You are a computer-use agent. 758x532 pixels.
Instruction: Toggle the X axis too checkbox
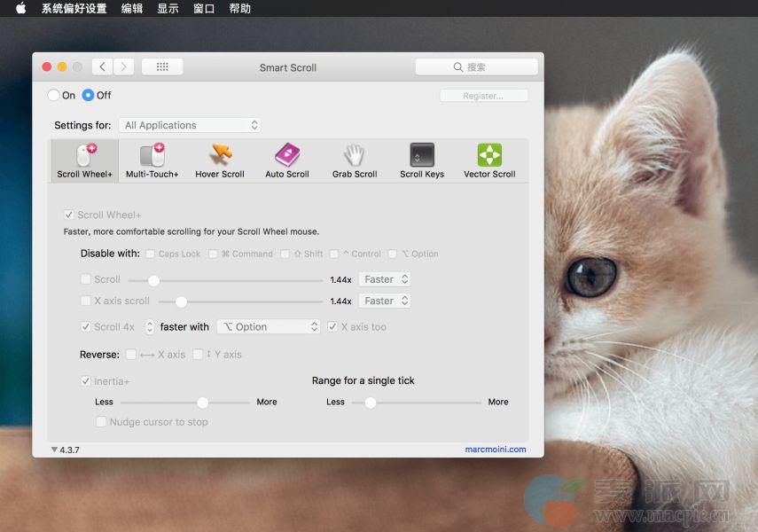[332, 327]
